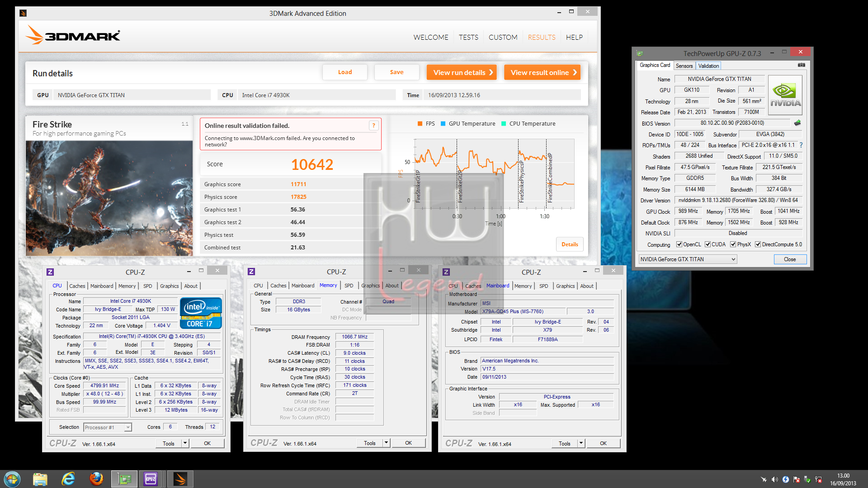
Task: Open About tab in the CPU-Z Mainboard window
Action: coord(587,286)
